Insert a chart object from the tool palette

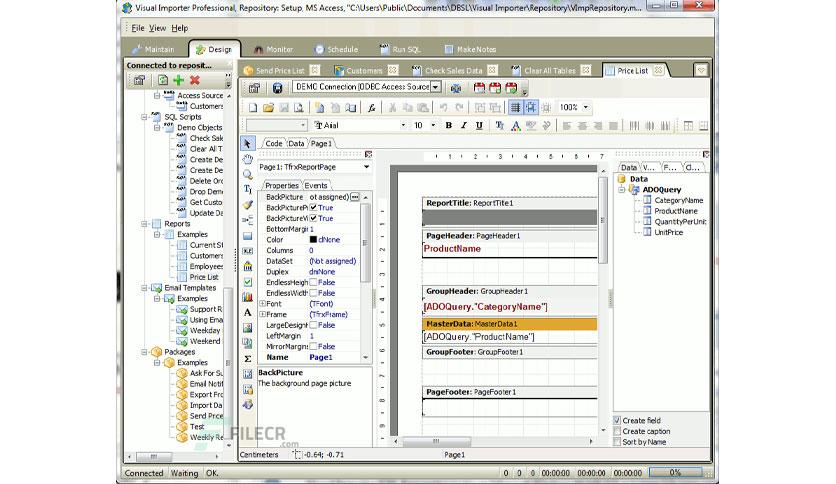coord(247,297)
